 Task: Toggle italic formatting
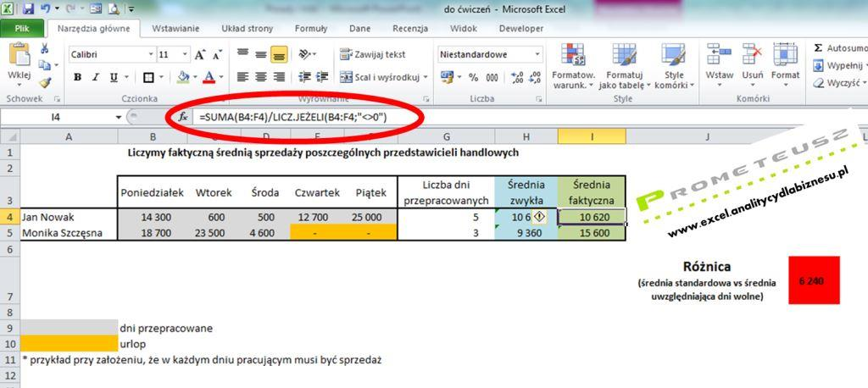pos(95,77)
